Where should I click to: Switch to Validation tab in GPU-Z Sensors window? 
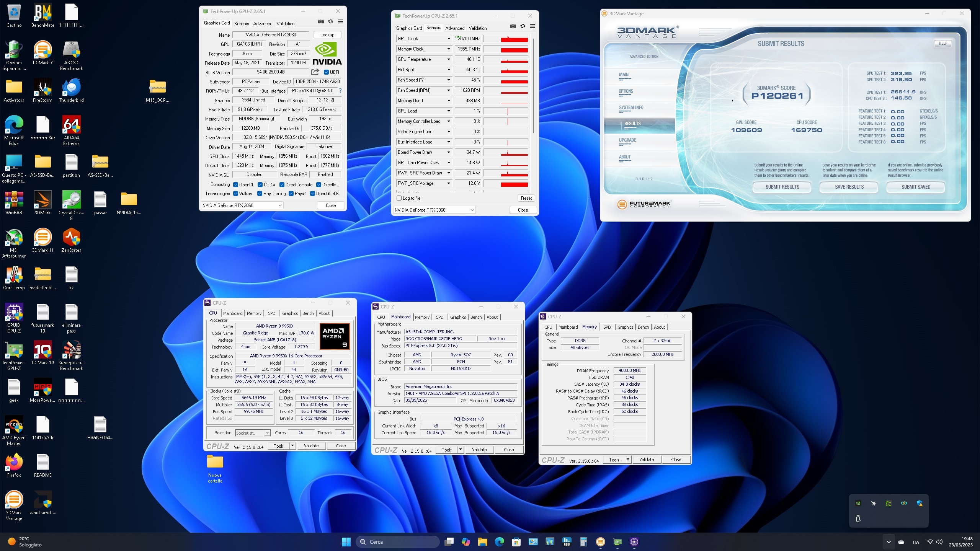(x=478, y=28)
